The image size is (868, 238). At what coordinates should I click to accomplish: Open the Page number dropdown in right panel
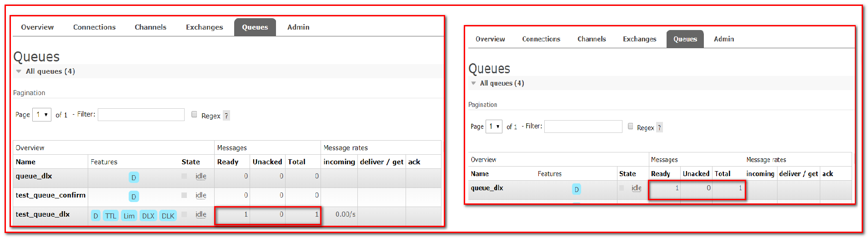tap(494, 127)
